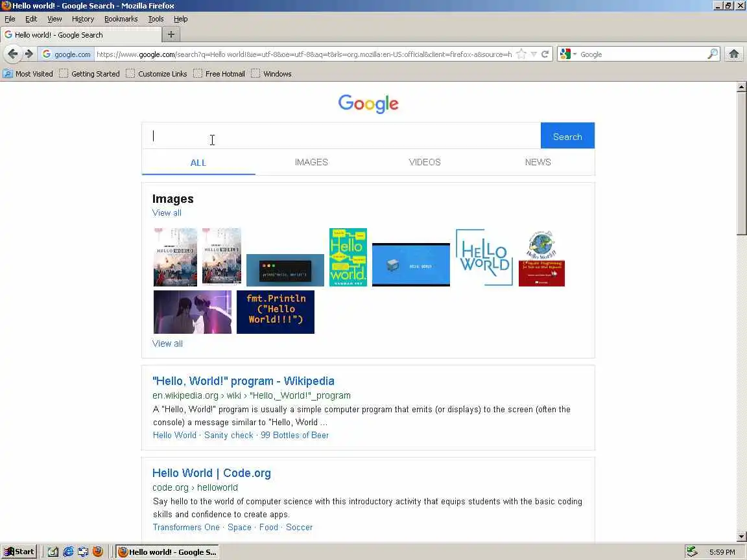Go forward with the Forward arrow

click(x=29, y=54)
